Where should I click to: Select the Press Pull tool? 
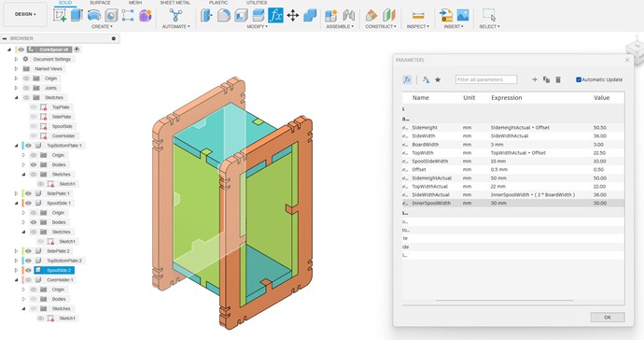(206, 16)
